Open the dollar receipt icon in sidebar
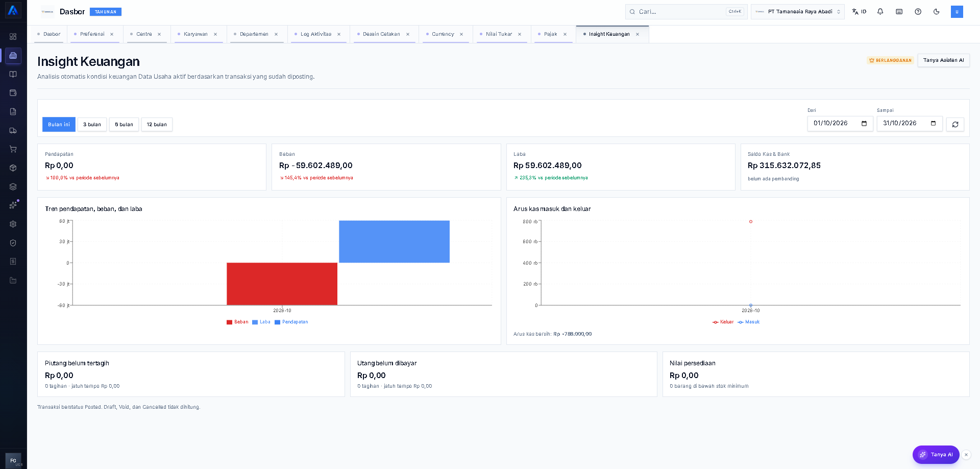This screenshot has height=469, width=980. point(13,262)
